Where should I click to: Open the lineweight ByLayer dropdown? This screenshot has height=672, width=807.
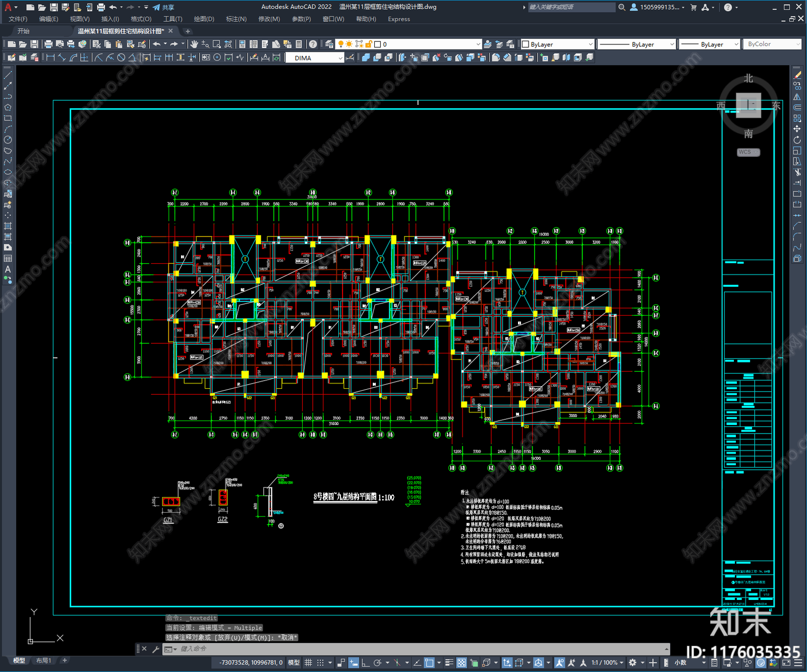709,44
